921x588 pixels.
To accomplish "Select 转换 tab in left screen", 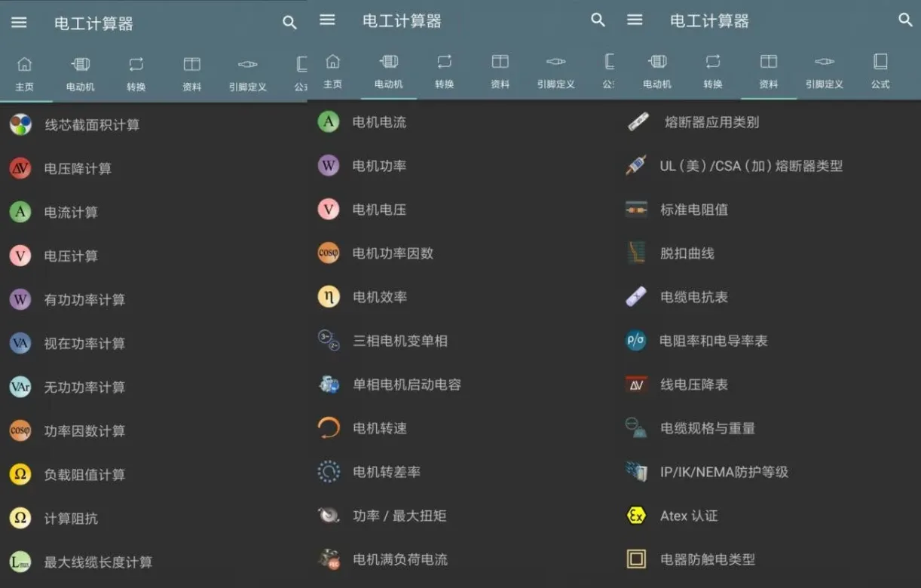I will pyautogui.click(x=136, y=74).
